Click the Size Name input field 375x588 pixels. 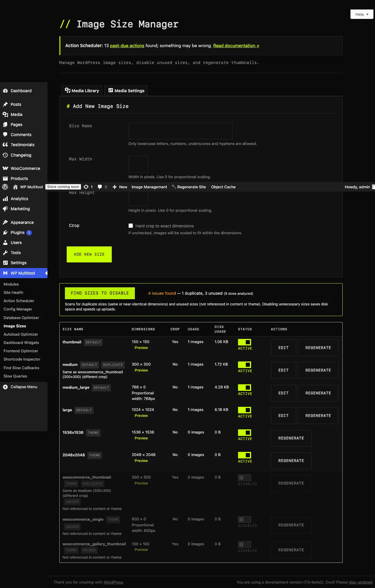(180, 131)
